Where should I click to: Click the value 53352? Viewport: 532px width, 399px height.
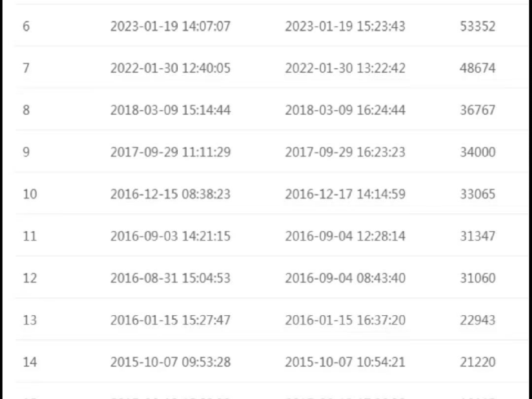click(477, 26)
